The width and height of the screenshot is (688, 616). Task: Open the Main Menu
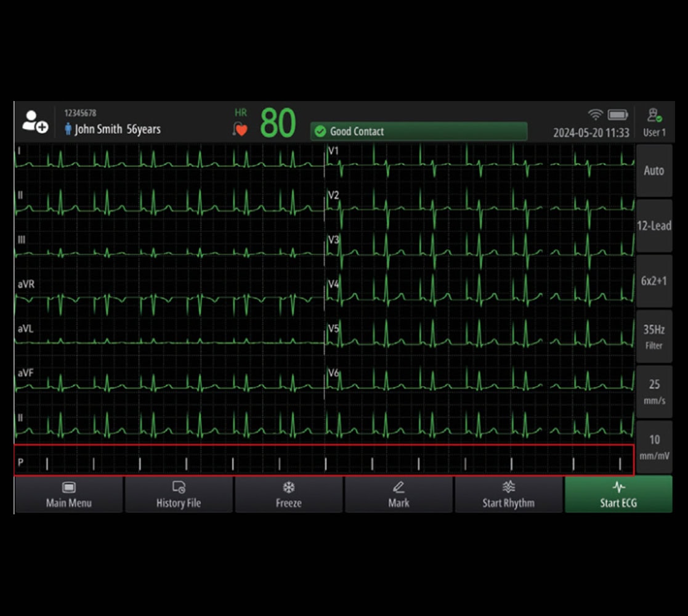coord(68,495)
